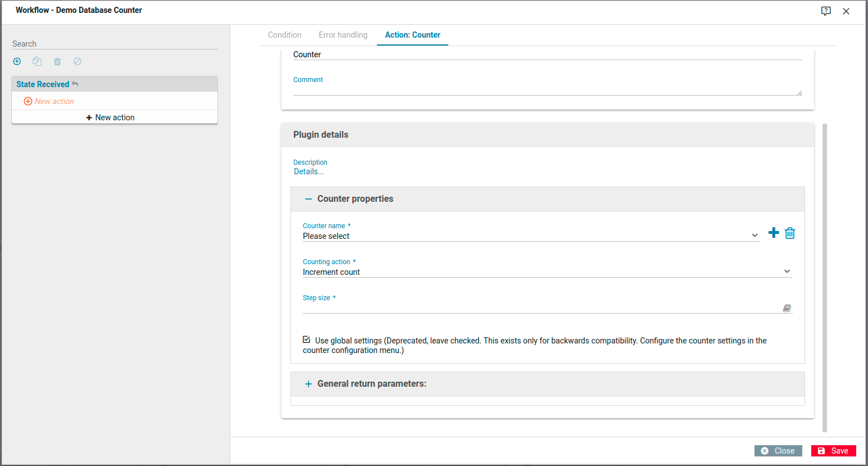
Task: Open the Counter name dropdown
Action: [x=530, y=236]
